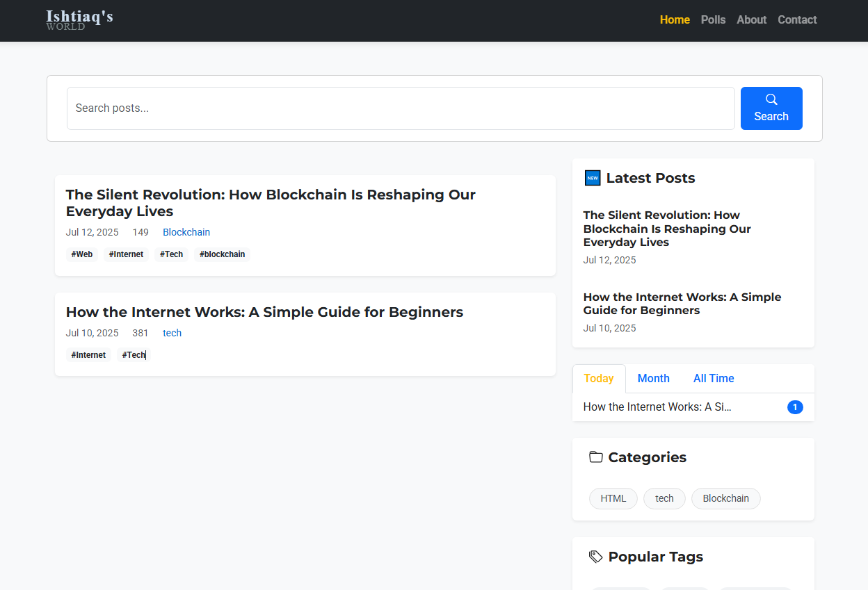
Task: Open the Contact page link
Action: (x=797, y=19)
